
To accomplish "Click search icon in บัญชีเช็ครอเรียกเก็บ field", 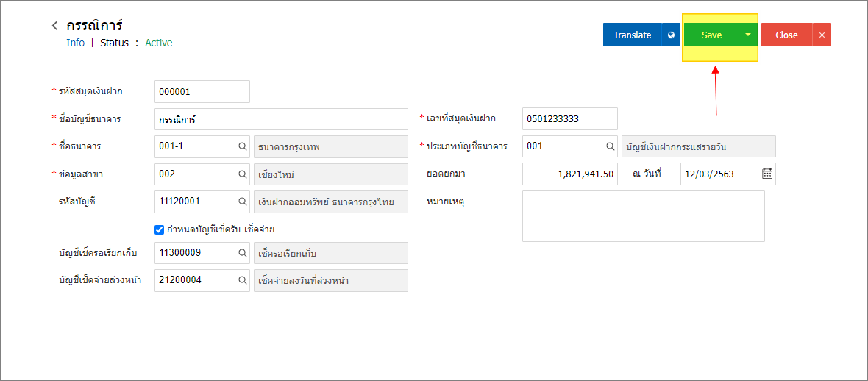I will 243,252.
